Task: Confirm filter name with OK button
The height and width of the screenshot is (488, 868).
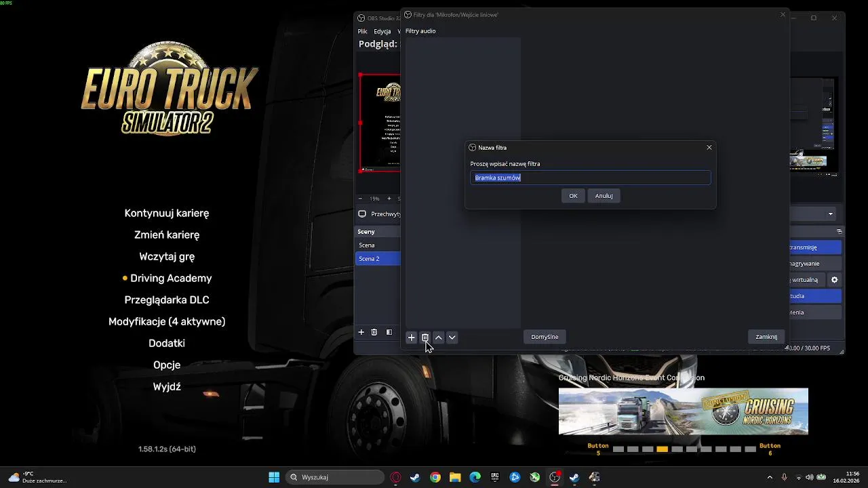Action: tap(573, 196)
